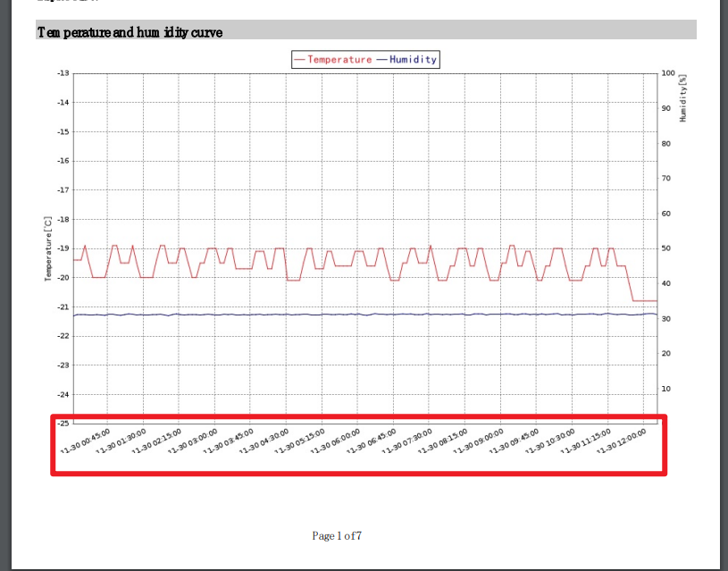Click the Temperature and humidity curve heading
728x571 pixels.
coord(130,32)
